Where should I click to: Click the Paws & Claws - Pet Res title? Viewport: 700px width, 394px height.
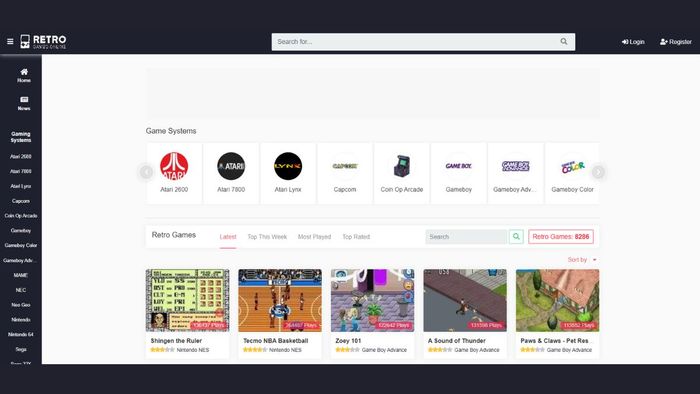pyautogui.click(x=556, y=340)
